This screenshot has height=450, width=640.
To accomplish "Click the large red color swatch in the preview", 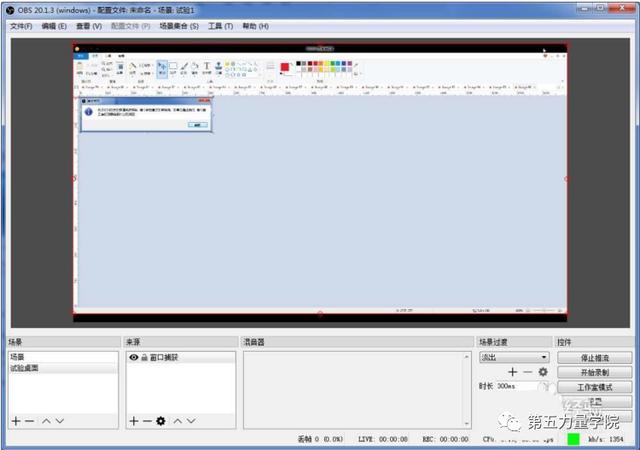I will 285,67.
